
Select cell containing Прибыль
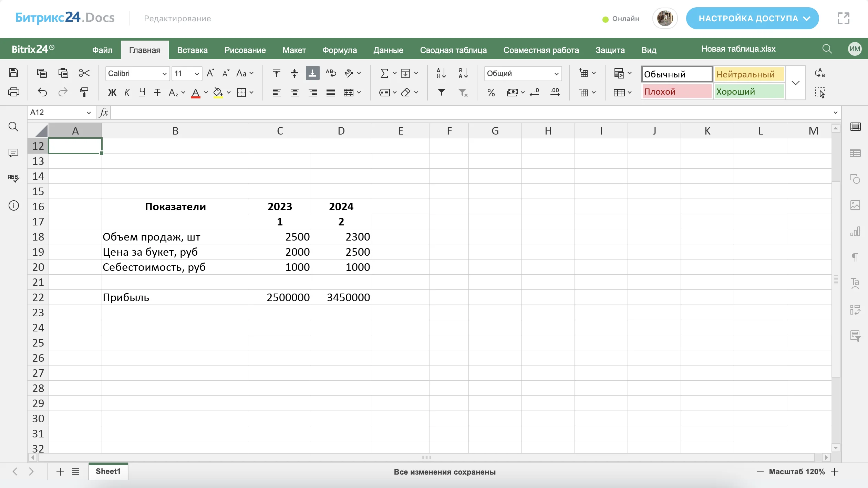175,297
